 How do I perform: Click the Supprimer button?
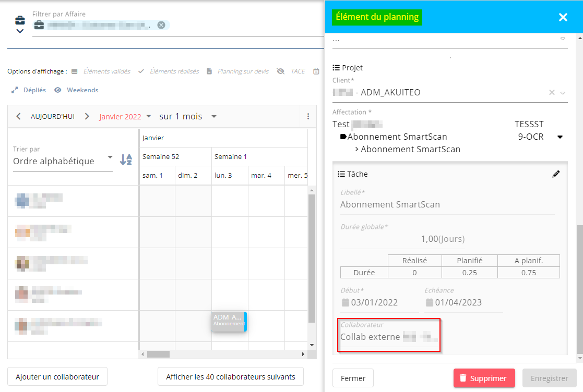484,378
